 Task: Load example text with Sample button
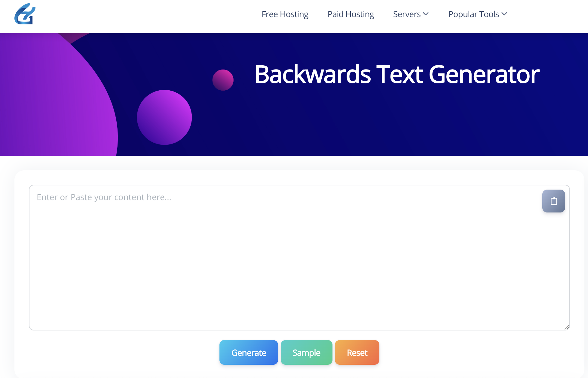[306, 352]
